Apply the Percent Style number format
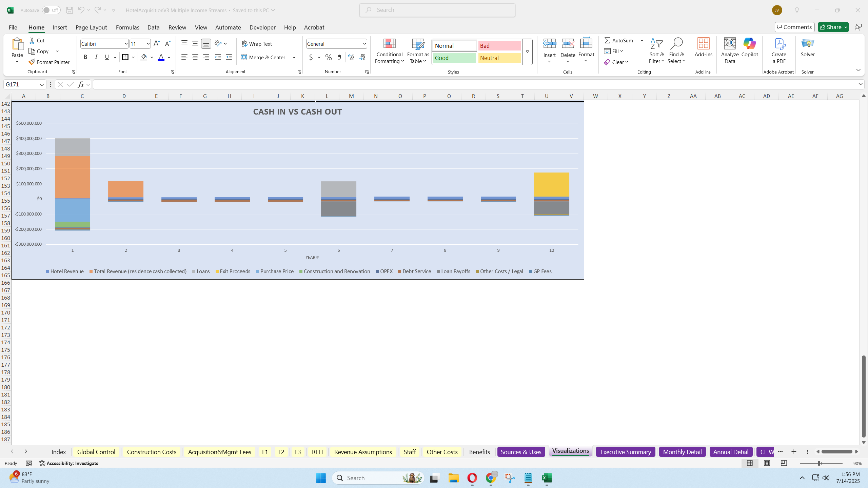This screenshot has height=488, width=868. (x=328, y=57)
